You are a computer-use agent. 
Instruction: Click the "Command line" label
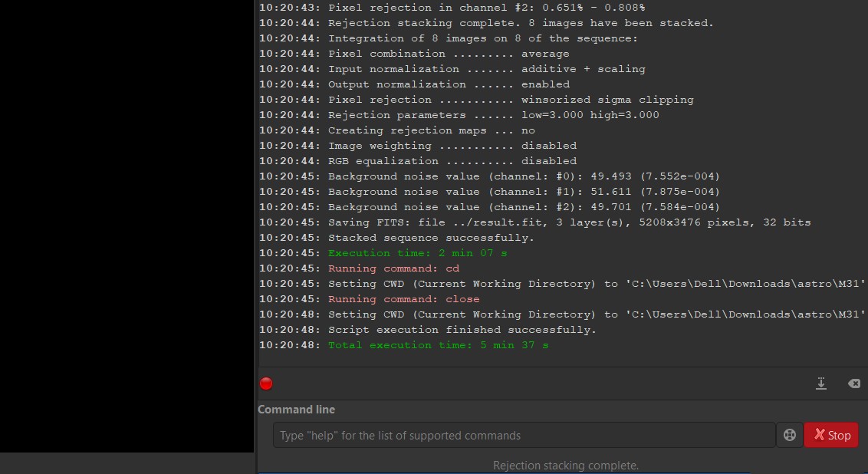[x=296, y=410]
